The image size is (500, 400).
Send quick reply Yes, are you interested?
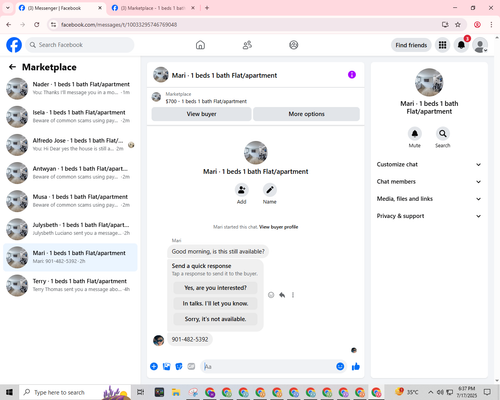tap(215, 288)
